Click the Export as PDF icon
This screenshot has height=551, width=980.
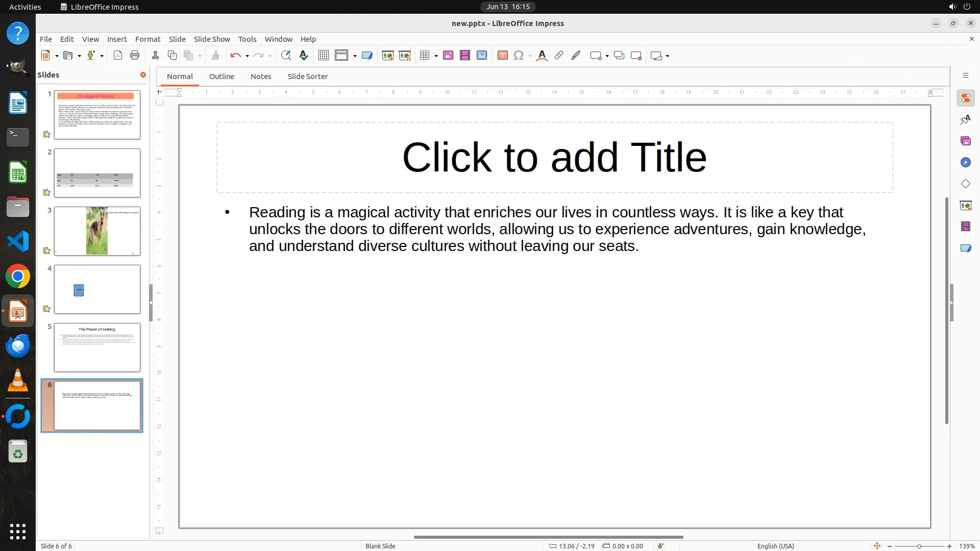(118, 56)
